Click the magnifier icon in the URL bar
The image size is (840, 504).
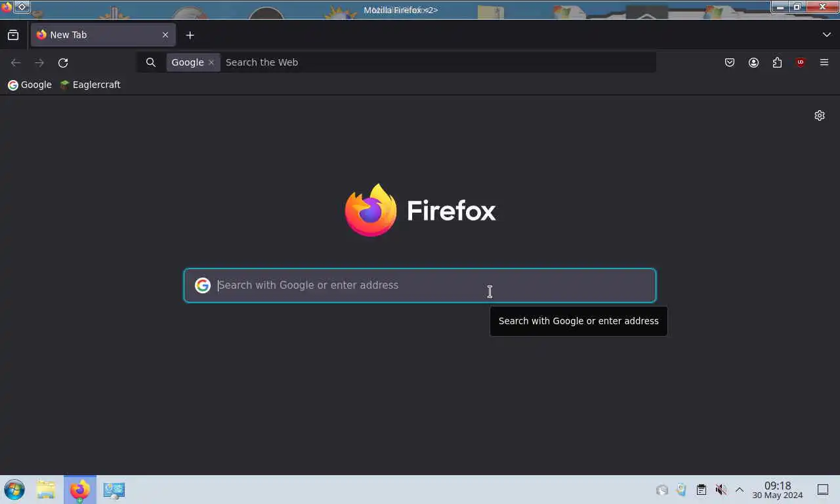point(151,62)
